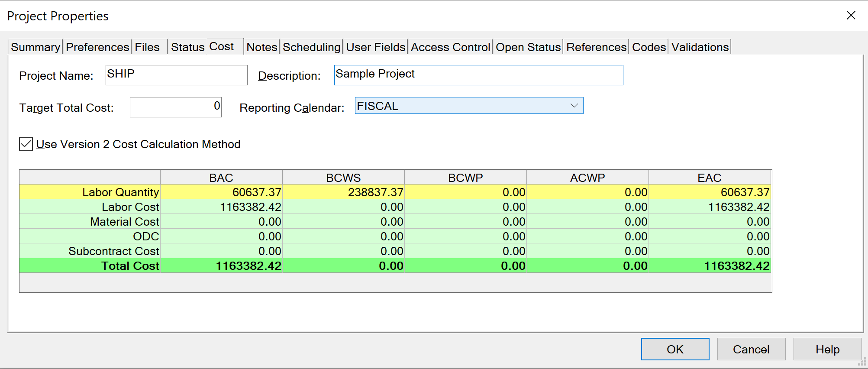The image size is (868, 369).
Task: Open the Preferences tab
Action: click(x=97, y=47)
